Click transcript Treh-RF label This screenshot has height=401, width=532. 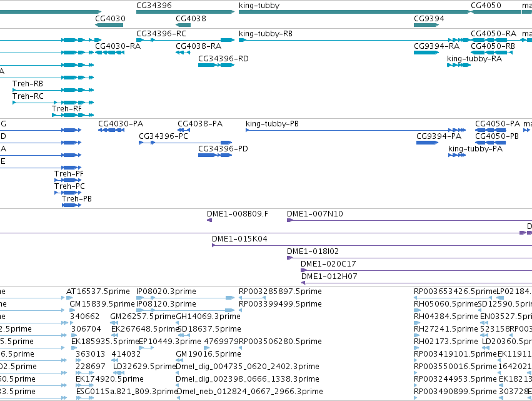(x=67, y=109)
